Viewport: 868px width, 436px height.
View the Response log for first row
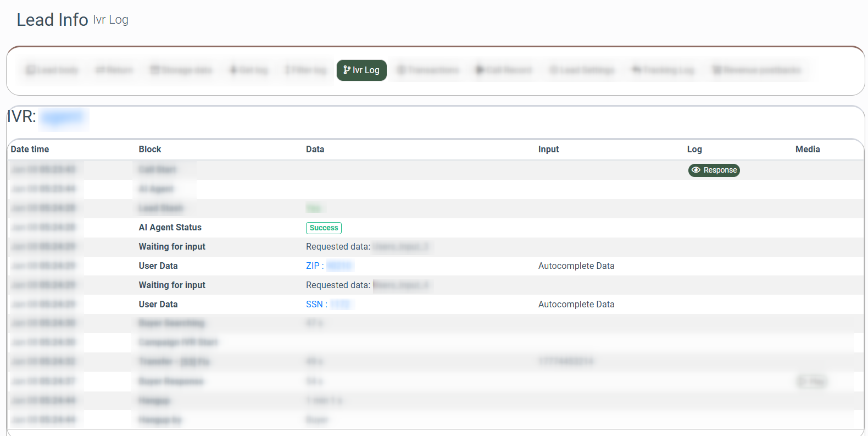pos(714,170)
